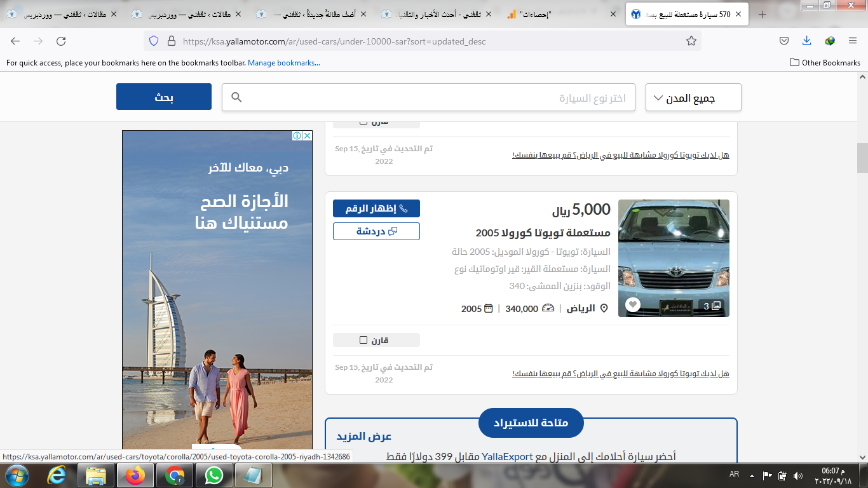Open the taskbar clock showing 06:07
This screenshot has height=488, width=868.
click(x=832, y=475)
